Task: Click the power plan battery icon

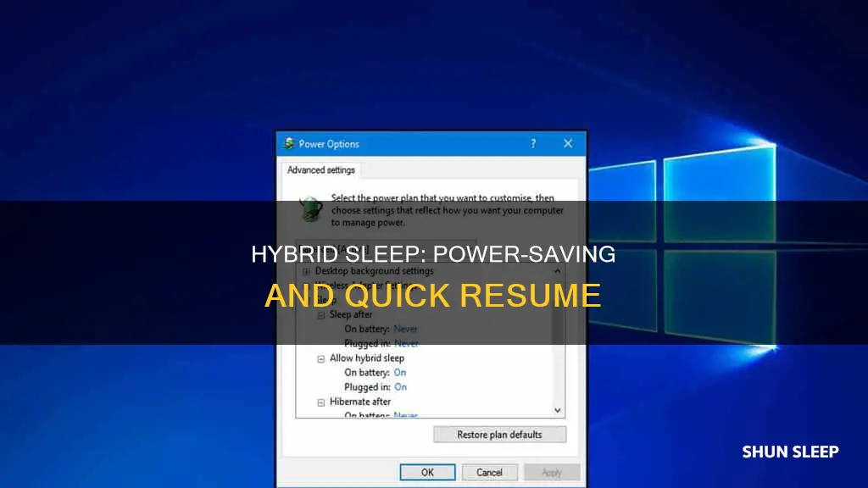Action: click(311, 210)
